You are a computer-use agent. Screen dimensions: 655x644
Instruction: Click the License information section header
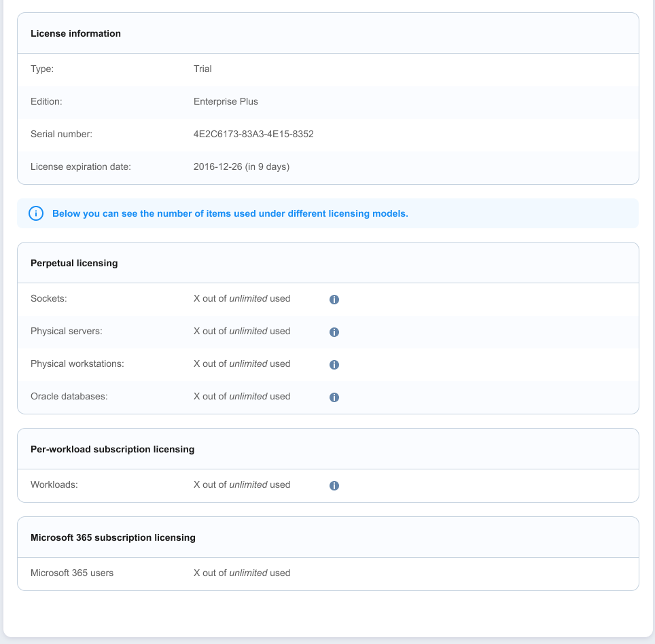click(75, 33)
